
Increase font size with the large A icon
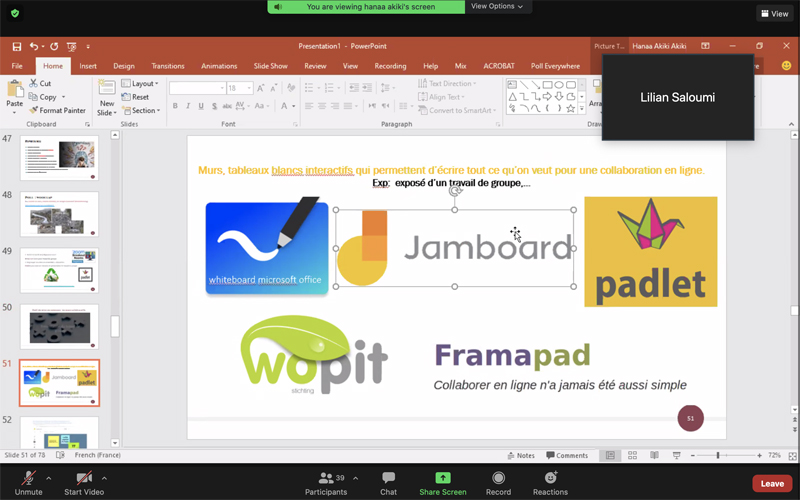[x=261, y=88]
